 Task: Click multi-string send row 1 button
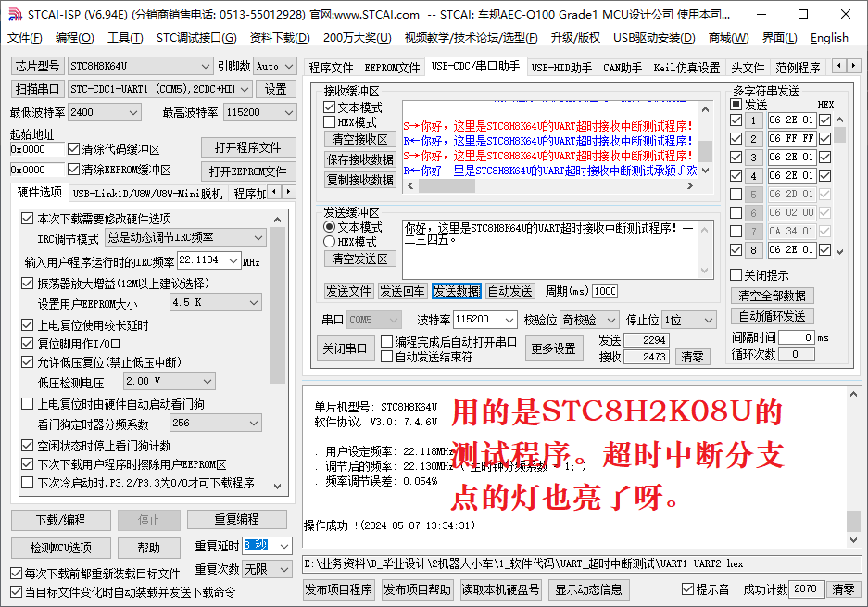[753, 120]
